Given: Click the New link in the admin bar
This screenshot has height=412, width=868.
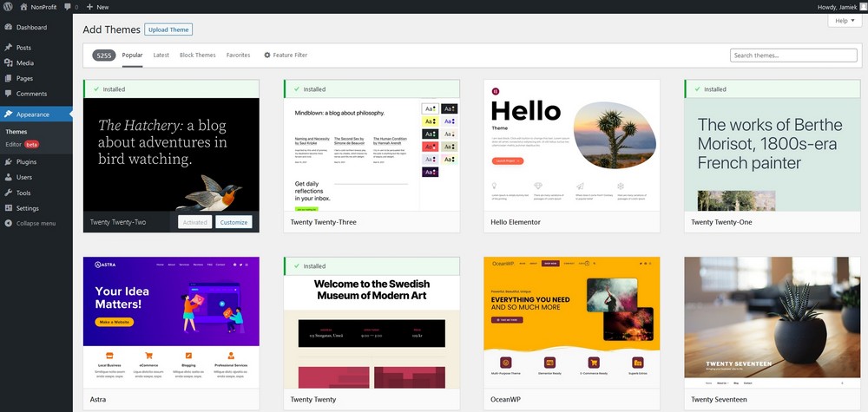Looking at the screenshot, I should click(102, 7).
